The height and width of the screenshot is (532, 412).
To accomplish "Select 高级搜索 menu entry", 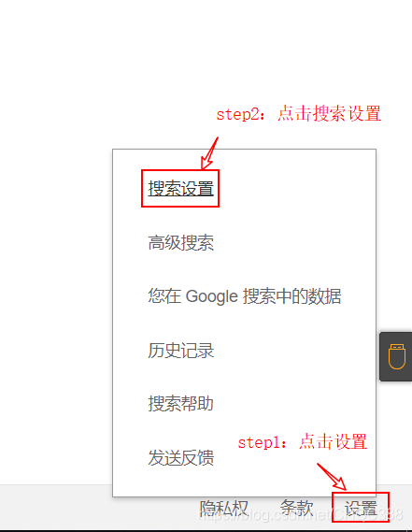I will pos(180,242).
